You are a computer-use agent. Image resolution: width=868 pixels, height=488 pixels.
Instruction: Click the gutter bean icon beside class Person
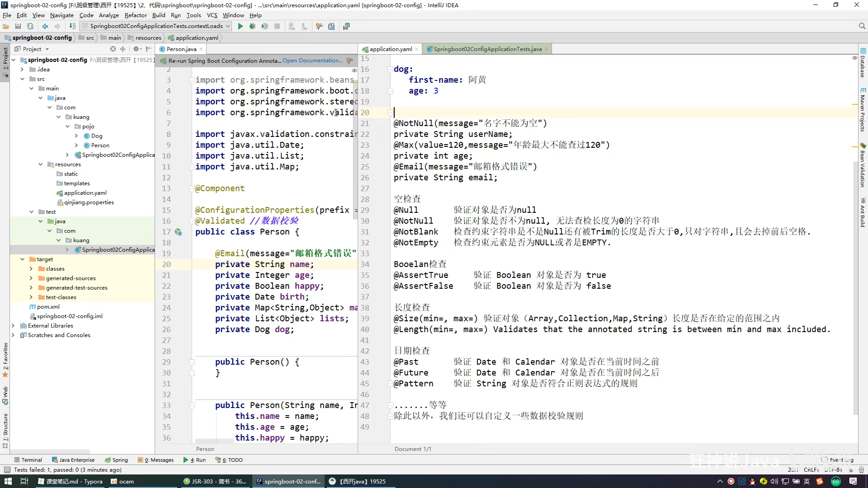point(179,232)
